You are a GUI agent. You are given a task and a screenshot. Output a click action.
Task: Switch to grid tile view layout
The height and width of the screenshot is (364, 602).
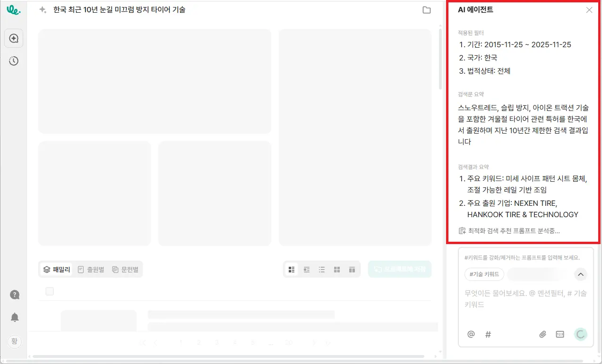pos(337,270)
